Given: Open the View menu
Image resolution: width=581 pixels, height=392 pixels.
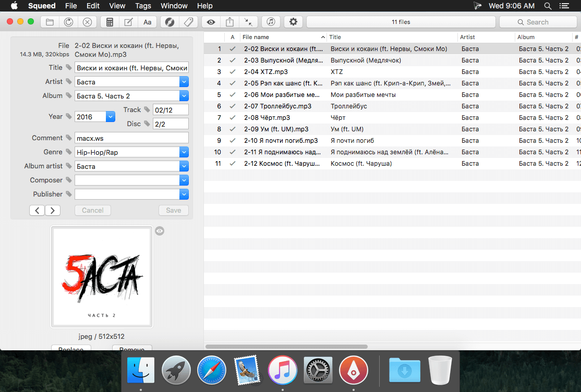Looking at the screenshot, I should 117,6.
